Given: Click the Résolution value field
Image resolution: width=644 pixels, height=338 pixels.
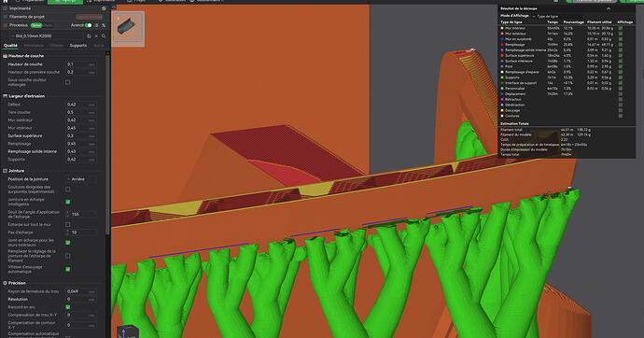Looking at the screenshot, I should [x=81, y=299].
